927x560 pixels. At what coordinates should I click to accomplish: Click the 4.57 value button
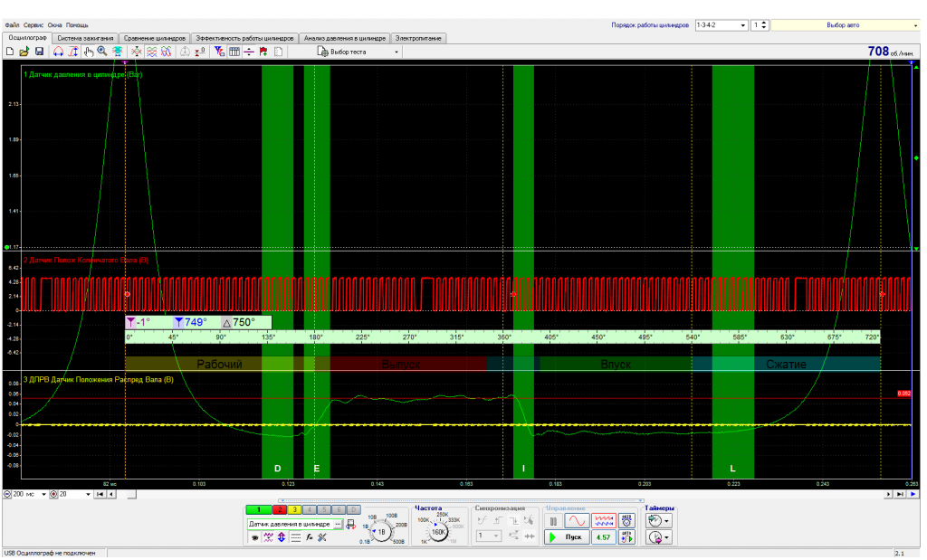(604, 537)
